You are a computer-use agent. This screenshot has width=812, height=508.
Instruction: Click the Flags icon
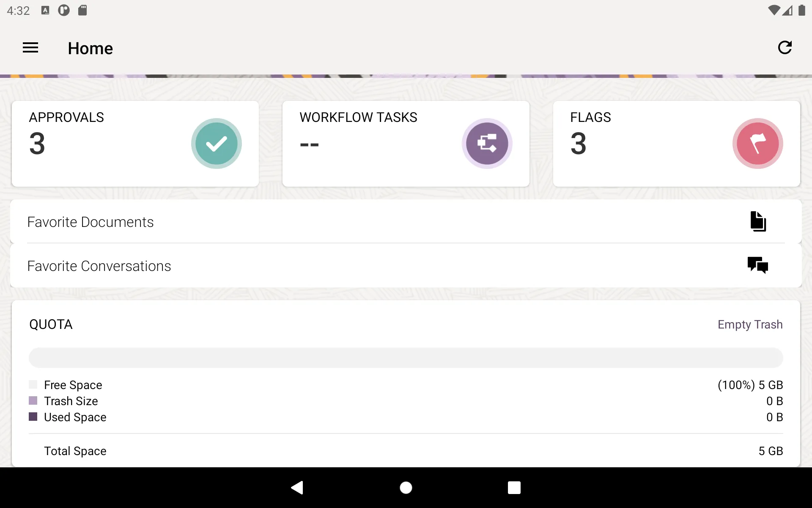(757, 144)
